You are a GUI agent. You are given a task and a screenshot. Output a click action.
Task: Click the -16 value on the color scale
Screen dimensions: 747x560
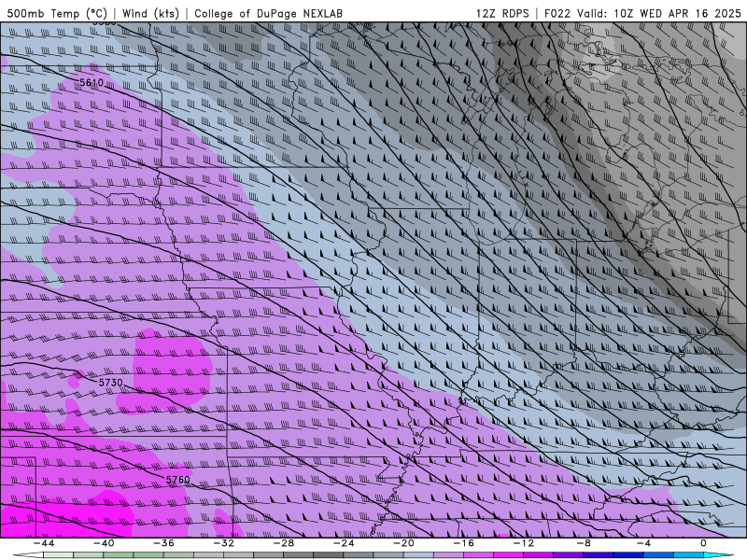pyautogui.click(x=463, y=543)
